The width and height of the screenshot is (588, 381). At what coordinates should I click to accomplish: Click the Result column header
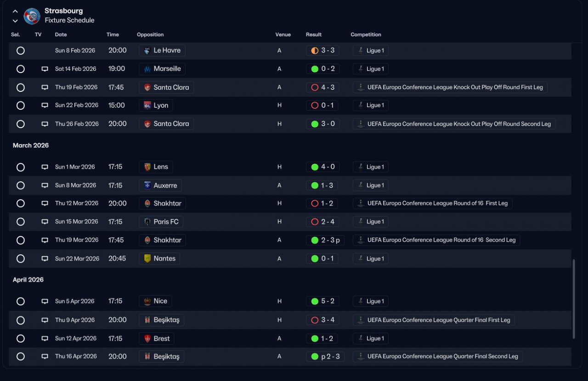314,34
